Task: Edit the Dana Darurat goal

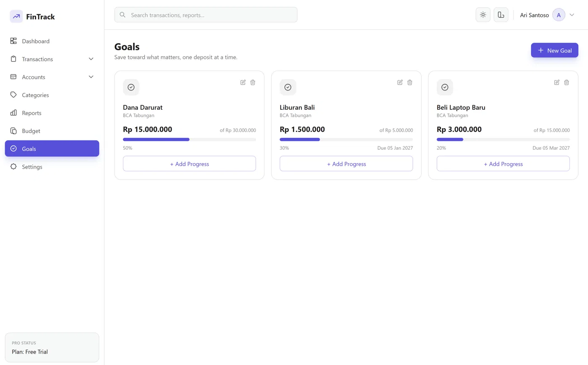Action: pyautogui.click(x=243, y=82)
